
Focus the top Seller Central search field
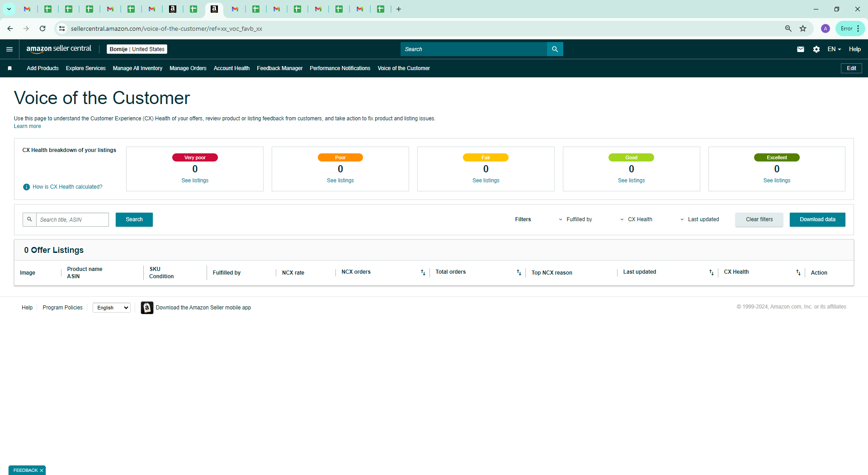click(473, 49)
